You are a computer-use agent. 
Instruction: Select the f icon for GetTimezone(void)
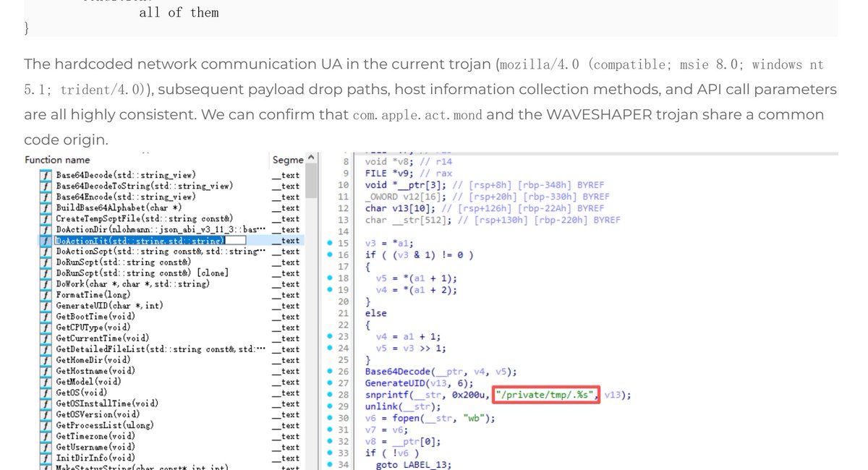tap(46, 436)
